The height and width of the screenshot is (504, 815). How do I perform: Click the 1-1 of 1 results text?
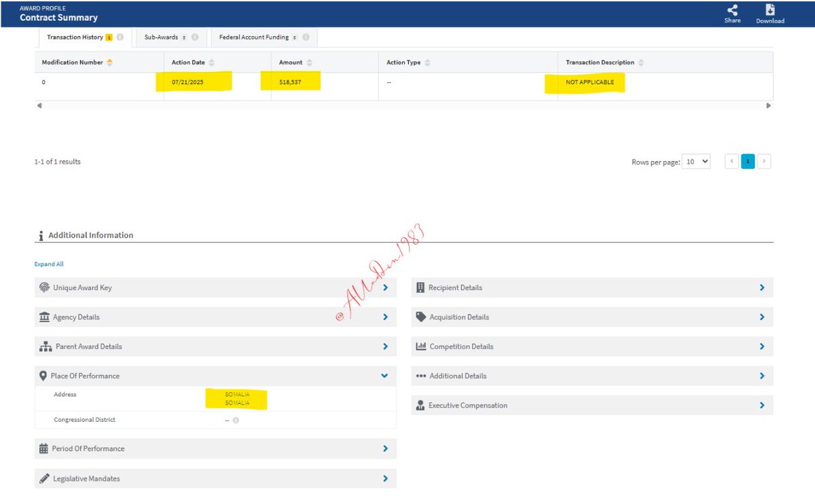[58, 162]
